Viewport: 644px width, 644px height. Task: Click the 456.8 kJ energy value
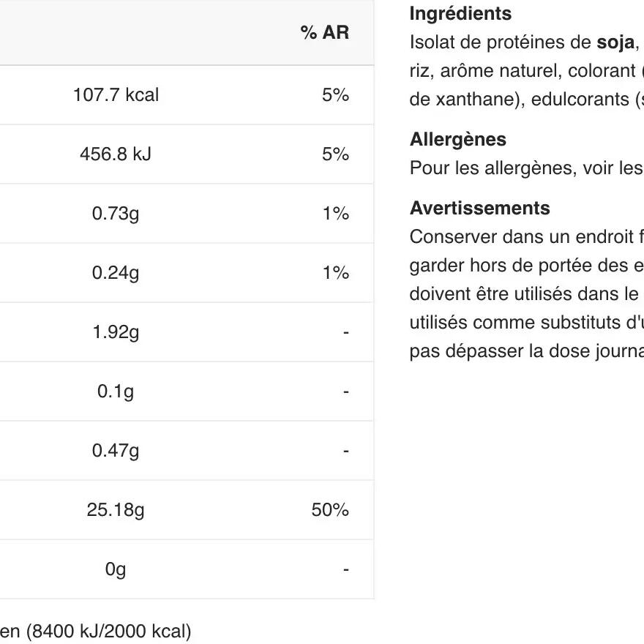click(116, 154)
